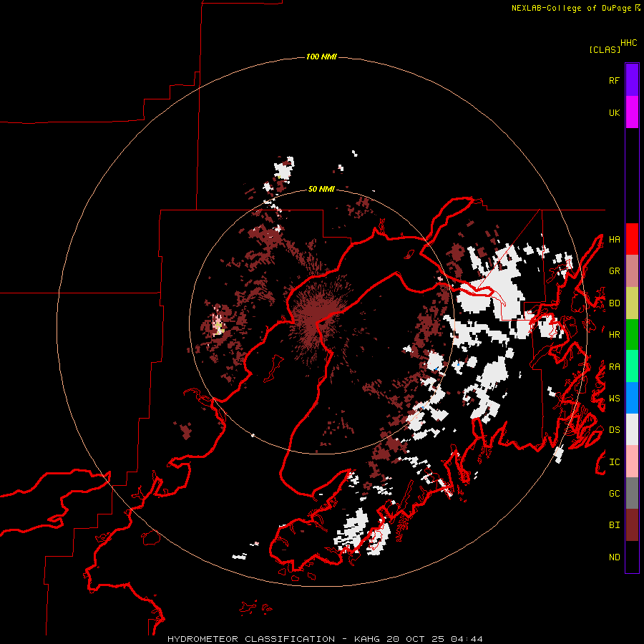Click the ND legend label
Viewport: 644px width, 644px height.
click(x=614, y=557)
